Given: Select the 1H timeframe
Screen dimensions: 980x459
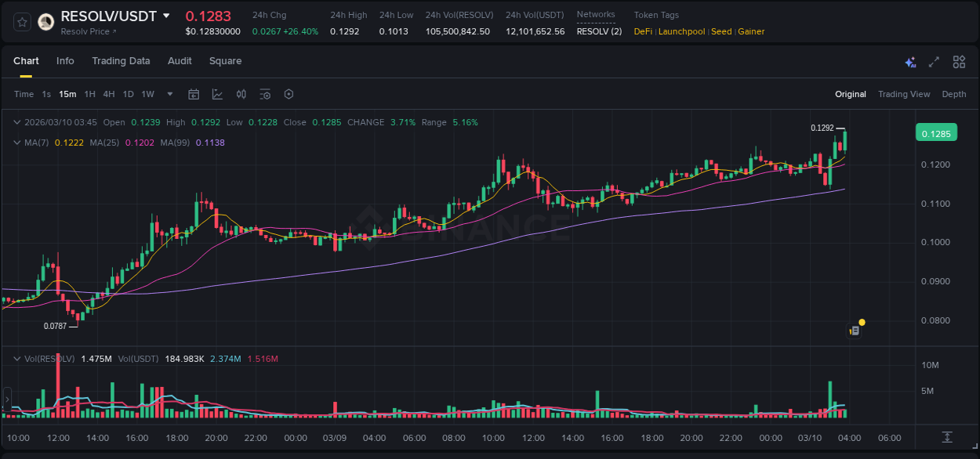Looking at the screenshot, I should tap(89, 94).
